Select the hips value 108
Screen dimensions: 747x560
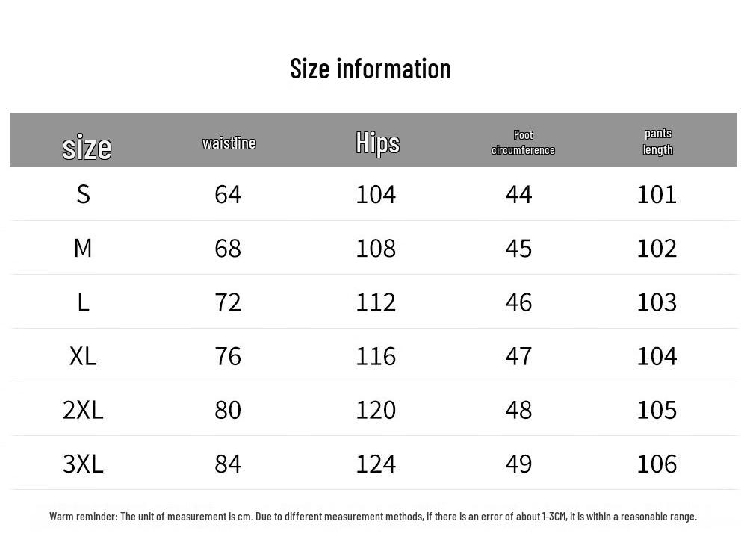pyautogui.click(x=376, y=248)
